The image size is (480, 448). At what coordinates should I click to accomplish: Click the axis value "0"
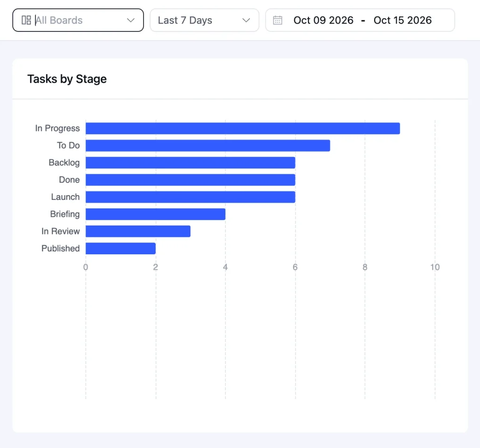(x=86, y=267)
